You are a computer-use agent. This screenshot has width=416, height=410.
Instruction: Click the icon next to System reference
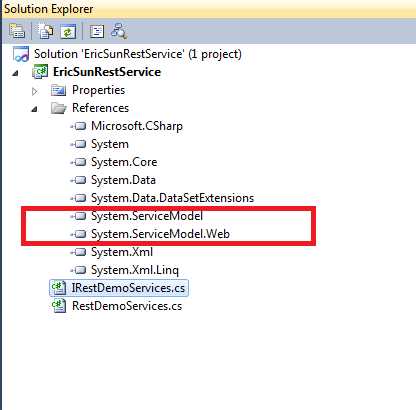coord(79,144)
